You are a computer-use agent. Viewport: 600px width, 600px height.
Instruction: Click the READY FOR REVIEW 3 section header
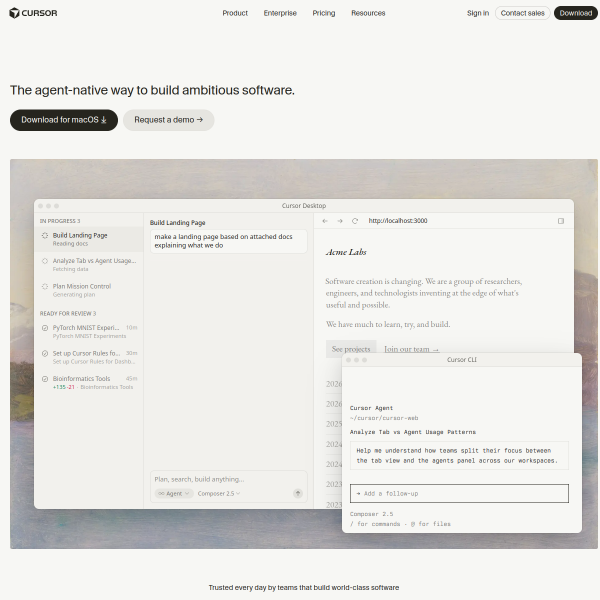point(68,313)
